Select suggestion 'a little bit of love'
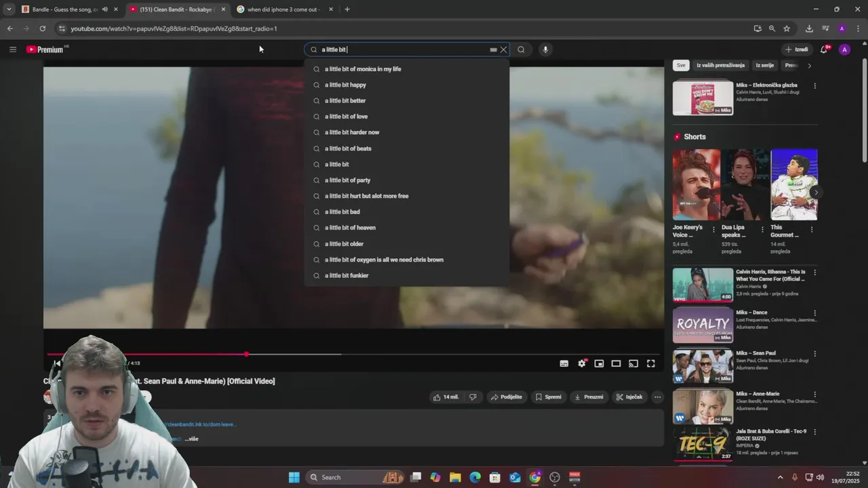This screenshot has width=868, height=488. pyautogui.click(x=407, y=117)
